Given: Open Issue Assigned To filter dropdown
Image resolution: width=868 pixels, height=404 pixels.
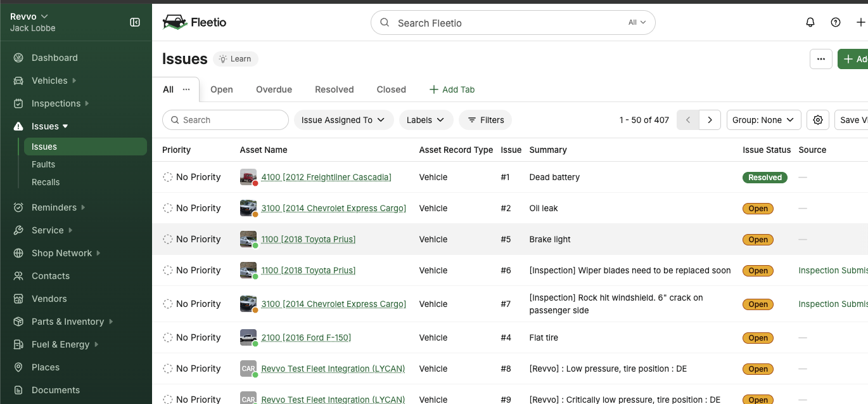Looking at the screenshot, I should (343, 120).
